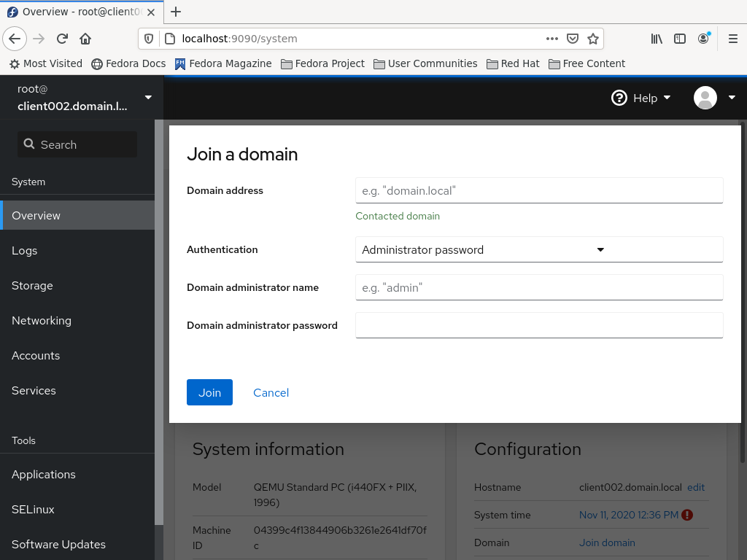Open Red Hat bookmark folder
Viewport: 747px width, 560px height.
point(513,64)
